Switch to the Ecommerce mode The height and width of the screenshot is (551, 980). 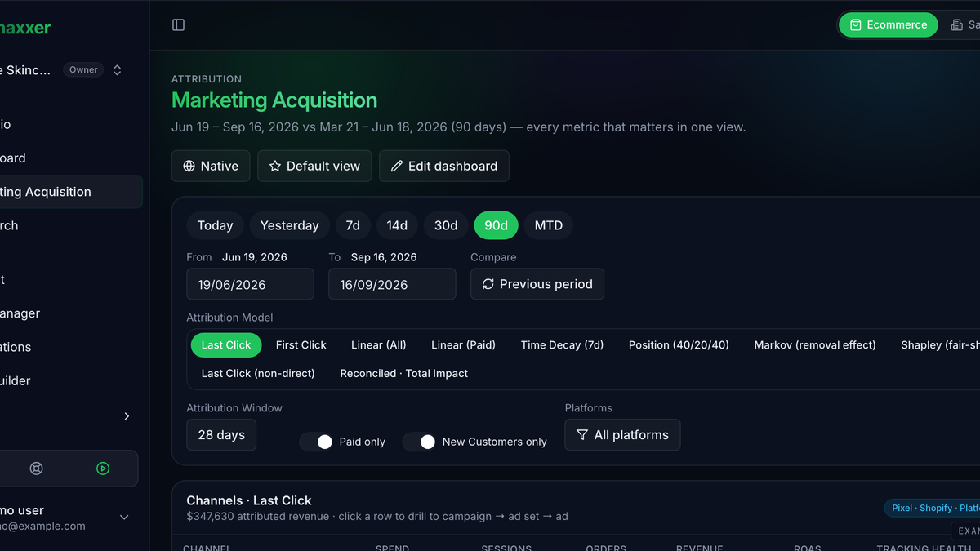coord(889,25)
